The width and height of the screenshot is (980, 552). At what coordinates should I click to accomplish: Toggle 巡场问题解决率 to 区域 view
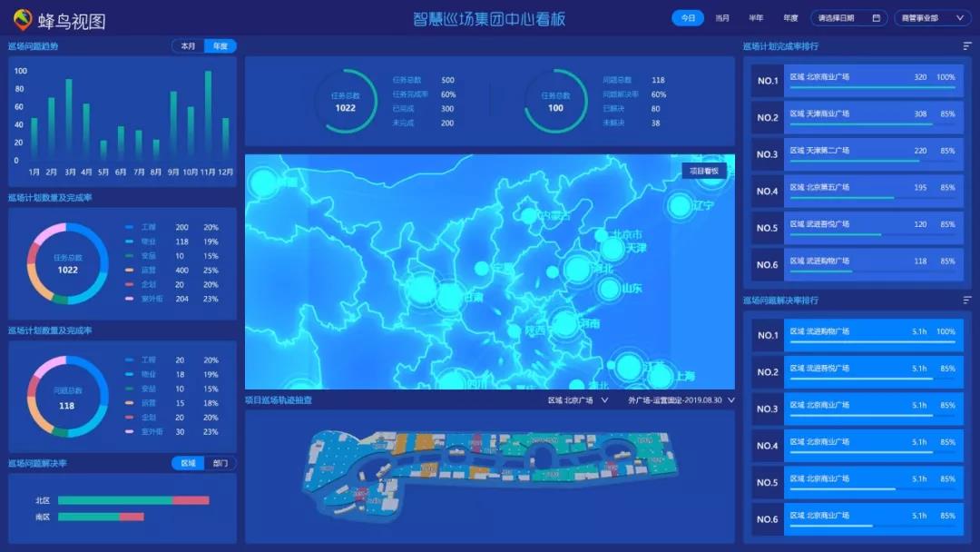(x=189, y=463)
